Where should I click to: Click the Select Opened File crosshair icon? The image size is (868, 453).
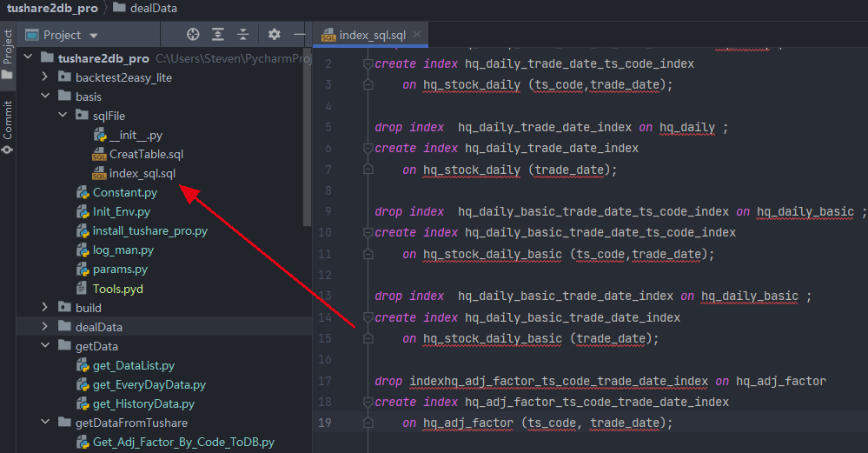click(193, 35)
